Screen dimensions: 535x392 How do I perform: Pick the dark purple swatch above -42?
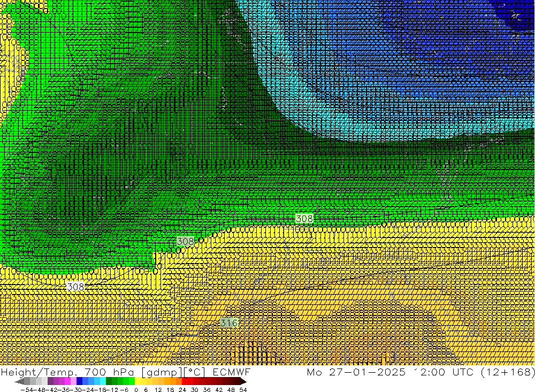click(50, 382)
